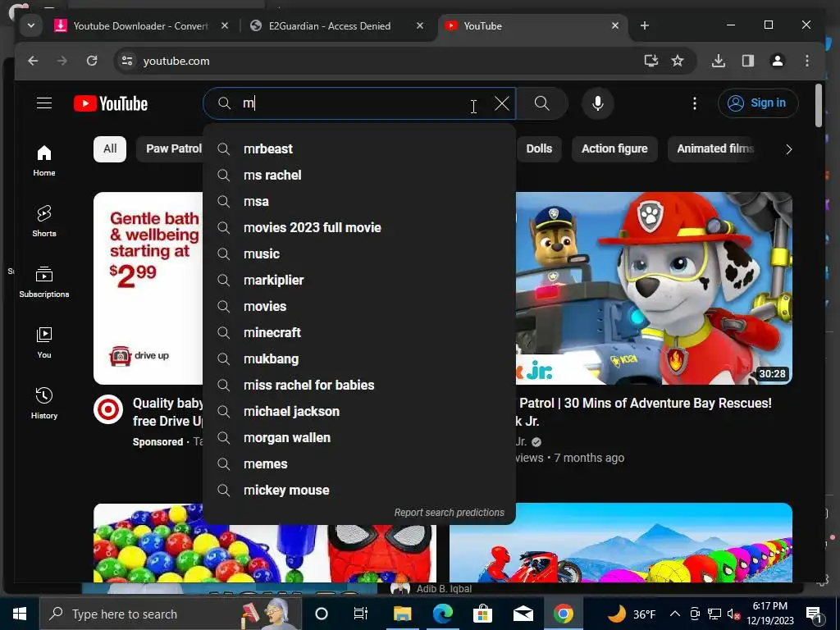Click the magnifier search button beside the search box
Viewport: 840px width, 630px height.
click(541, 103)
